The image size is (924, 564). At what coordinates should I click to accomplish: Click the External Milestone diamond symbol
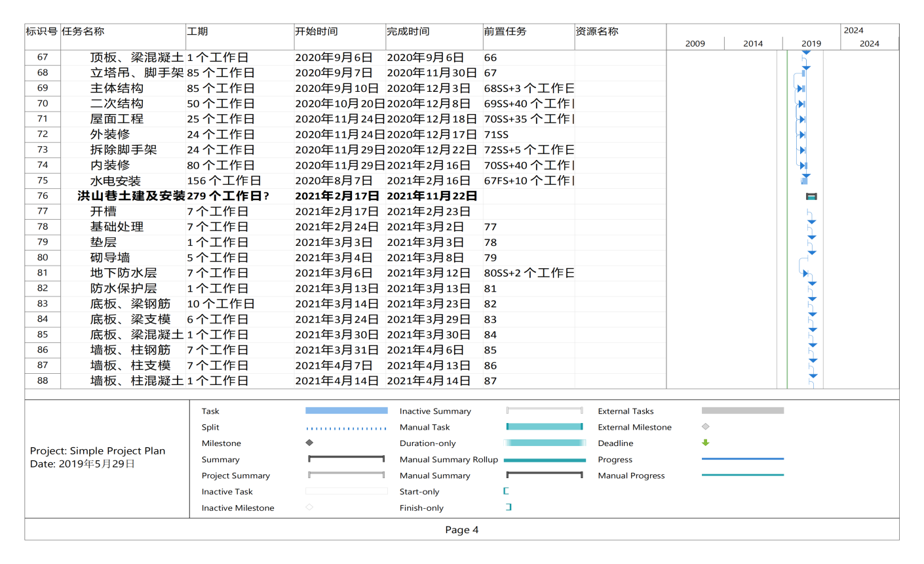tap(706, 427)
